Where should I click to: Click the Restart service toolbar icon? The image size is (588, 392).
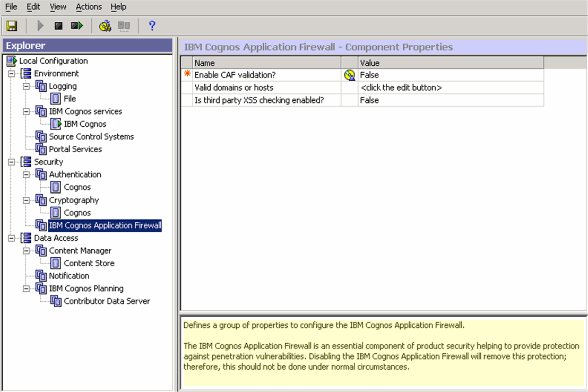tap(77, 26)
